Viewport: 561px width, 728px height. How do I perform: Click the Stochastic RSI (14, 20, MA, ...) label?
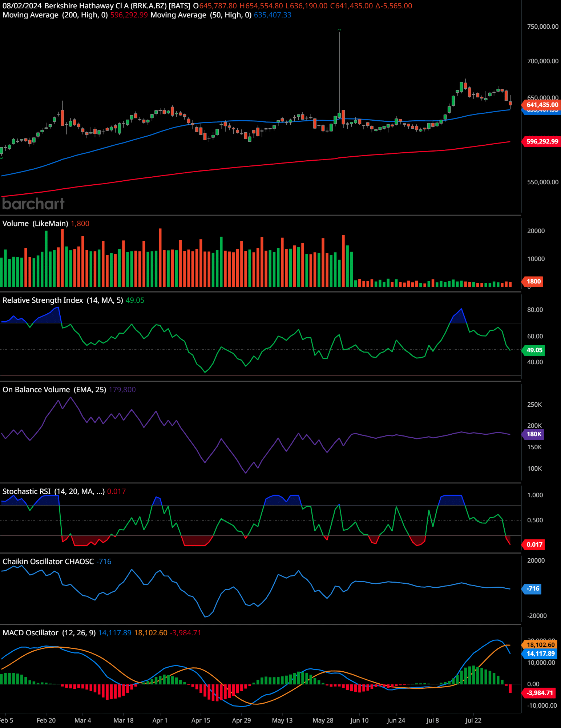click(54, 491)
